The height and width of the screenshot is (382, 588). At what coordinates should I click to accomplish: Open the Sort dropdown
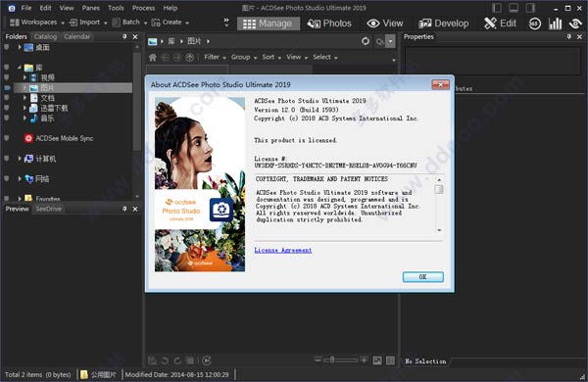click(x=271, y=57)
